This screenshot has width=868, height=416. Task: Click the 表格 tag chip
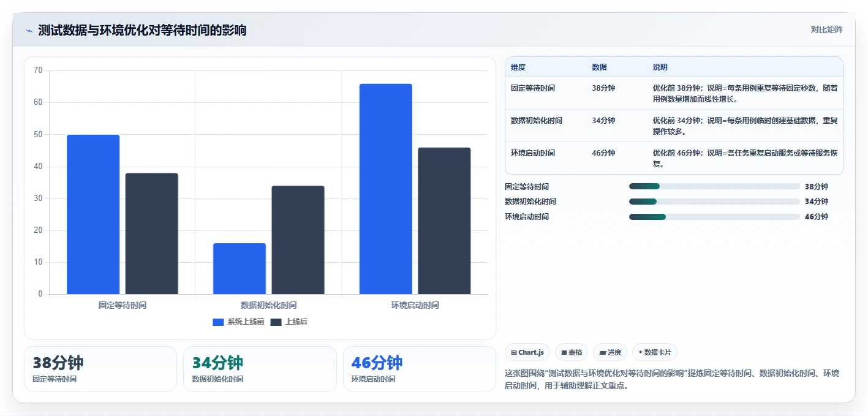[572, 352]
